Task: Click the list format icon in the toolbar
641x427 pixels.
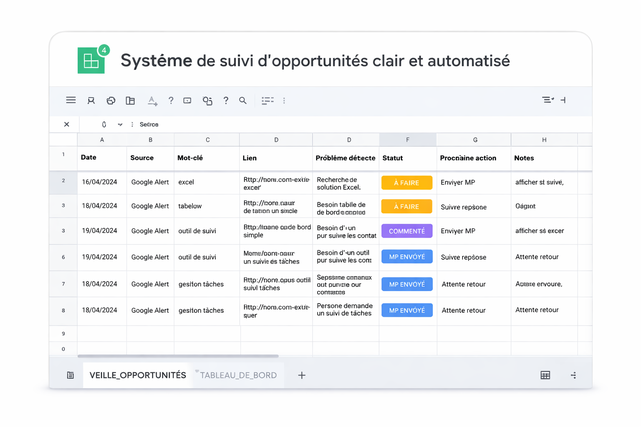Action: tap(267, 101)
